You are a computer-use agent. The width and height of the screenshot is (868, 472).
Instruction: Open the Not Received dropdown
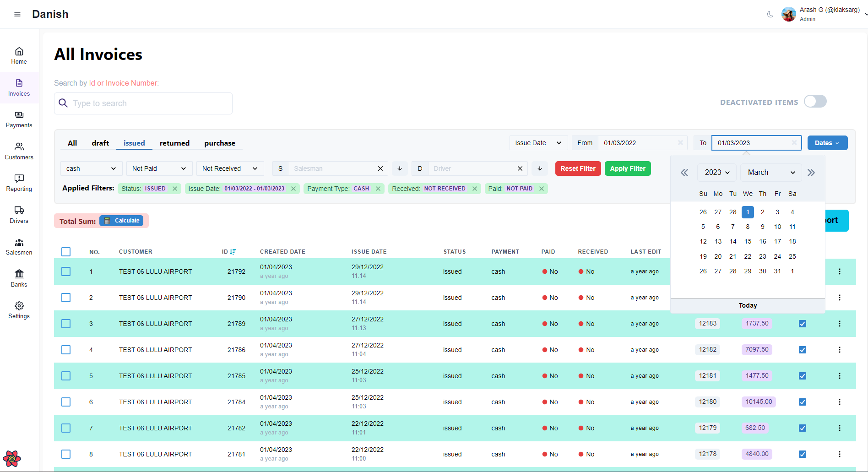pyautogui.click(x=230, y=168)
